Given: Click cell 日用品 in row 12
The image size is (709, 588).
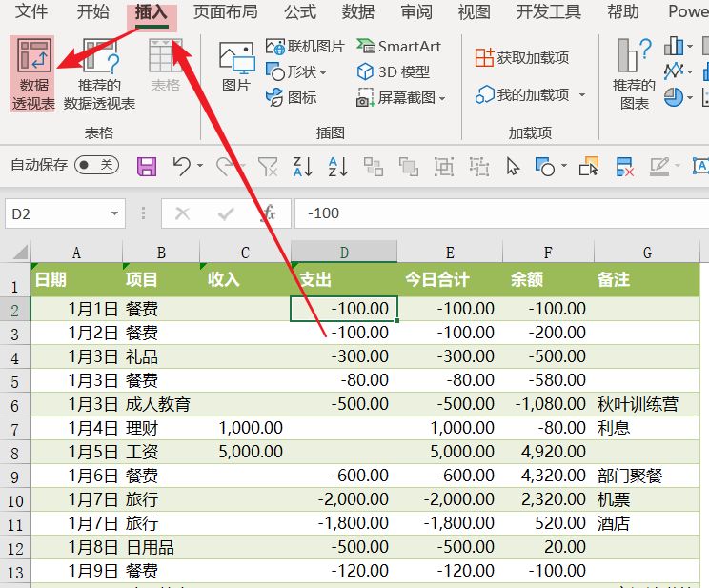Looking at the screenshot, I should pyautogui.click(x=160, y=547).
